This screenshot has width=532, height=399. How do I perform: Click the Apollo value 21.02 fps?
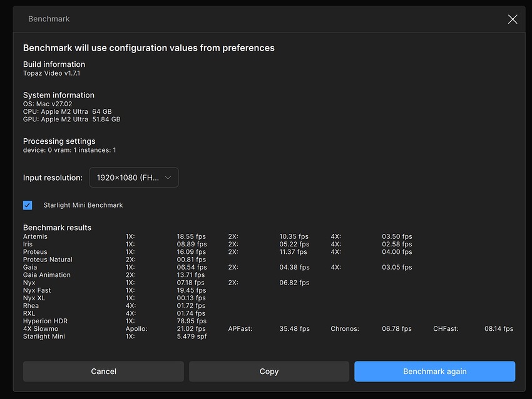pyautogui.click(x=191, y=329)
